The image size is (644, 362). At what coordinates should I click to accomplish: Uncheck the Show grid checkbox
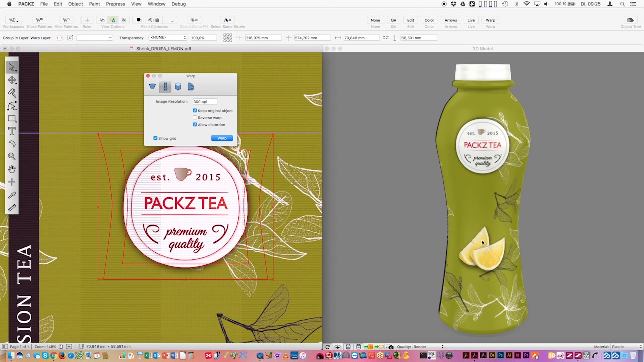pyautogui.click(x=155, y=138)
